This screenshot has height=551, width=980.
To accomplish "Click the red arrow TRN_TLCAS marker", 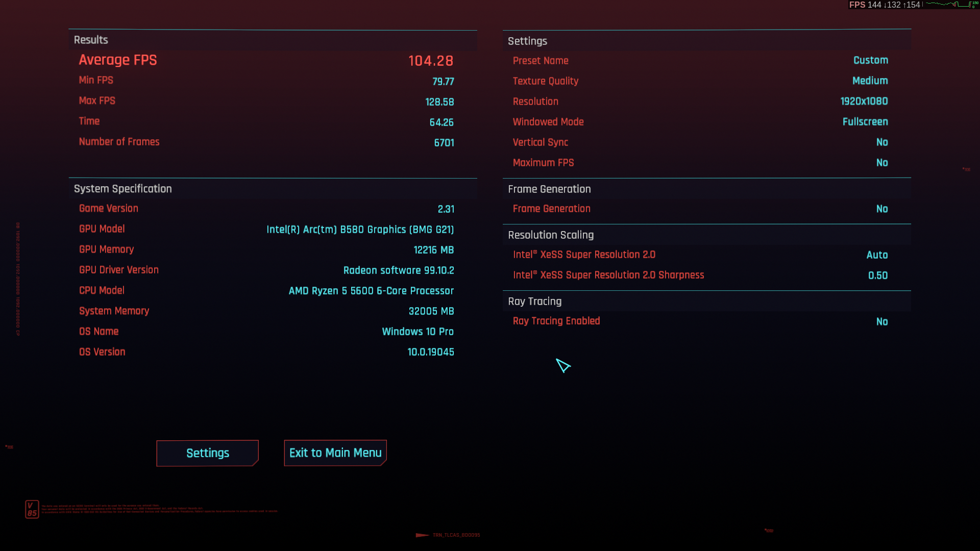I will (422, 535).
